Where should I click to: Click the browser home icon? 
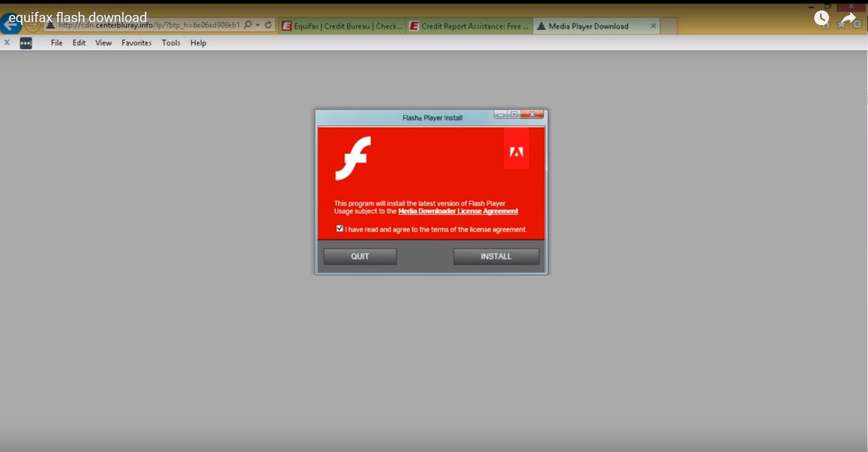click(x=826, y=26)
